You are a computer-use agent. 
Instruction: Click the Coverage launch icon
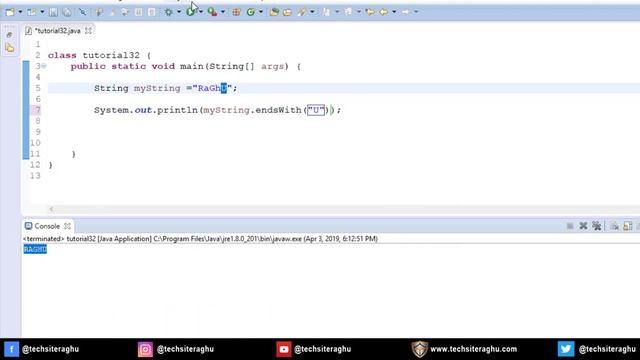[212, 12]
